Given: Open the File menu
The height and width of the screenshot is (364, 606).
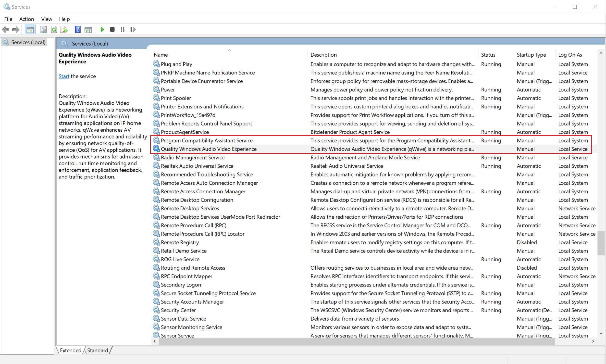Looking at the screenshot, I should (x=8, y=19).
